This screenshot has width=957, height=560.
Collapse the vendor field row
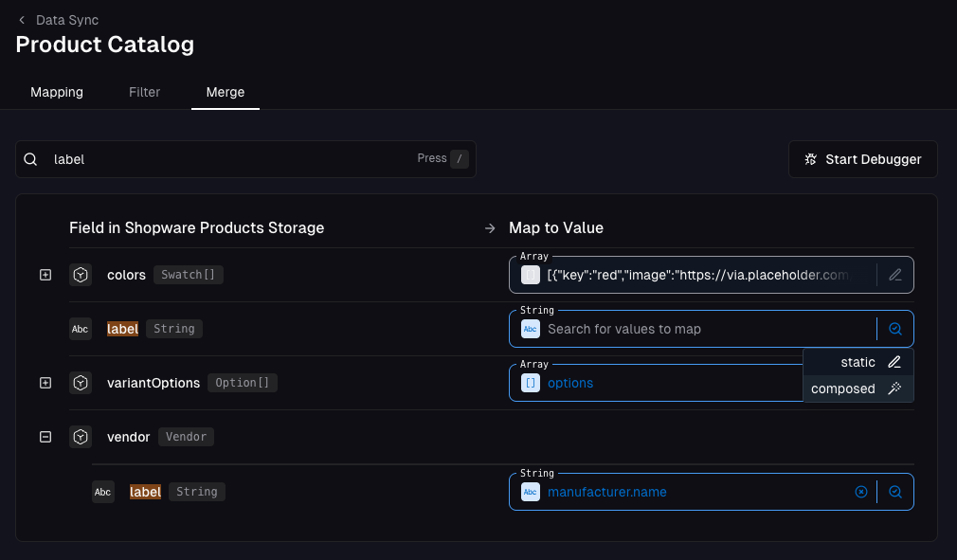[45, 436]
